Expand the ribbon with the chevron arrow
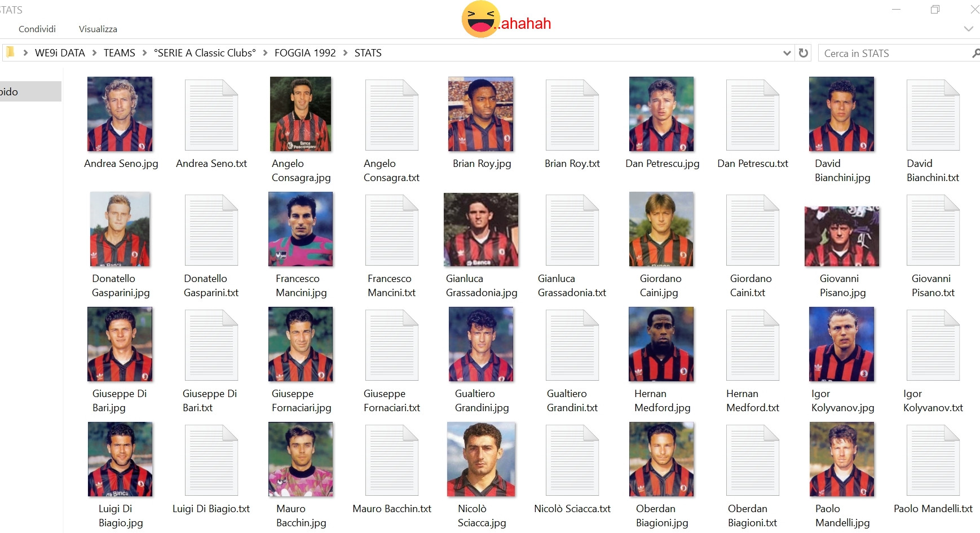The height and width of the screenshot is (533, 980). (969, 29)
